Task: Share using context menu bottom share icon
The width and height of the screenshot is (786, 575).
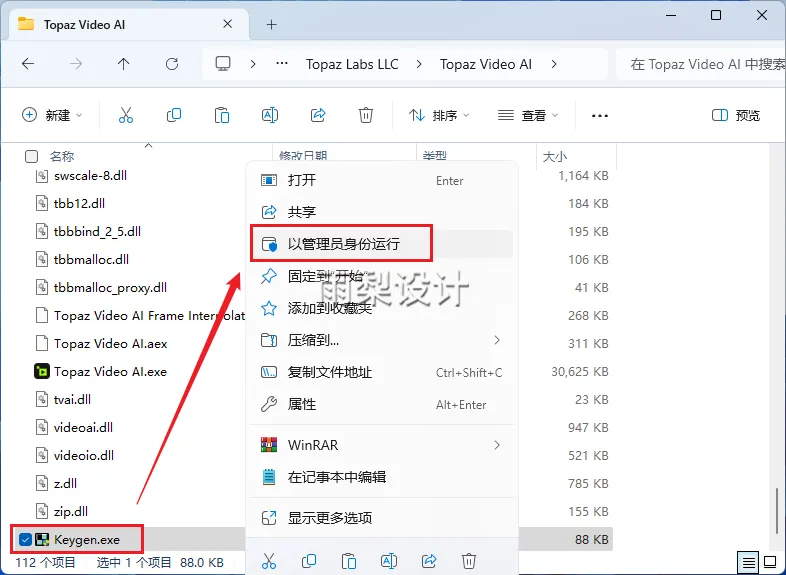Action: coord(429,560)
